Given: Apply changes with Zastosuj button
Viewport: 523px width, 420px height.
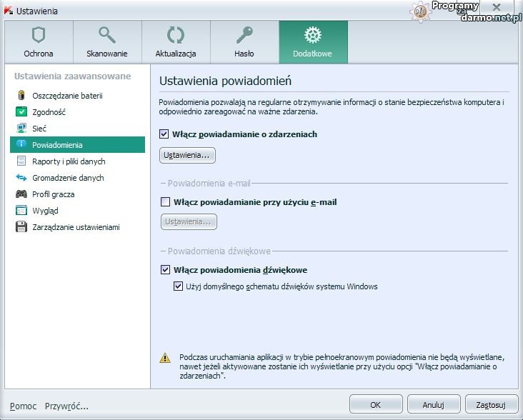Looking at the screenshot, I should pyautogui.click(x=492, y=404).
